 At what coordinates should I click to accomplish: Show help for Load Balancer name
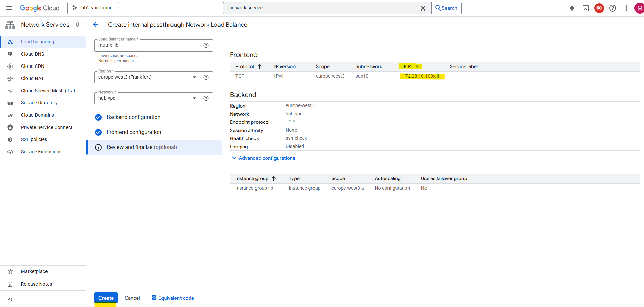[206, 45]
